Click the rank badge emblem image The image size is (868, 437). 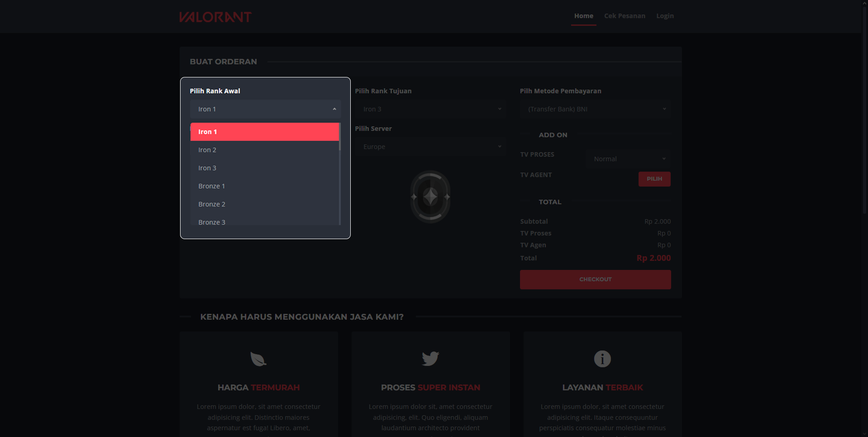pyautogui.click(x=430, y=197)
